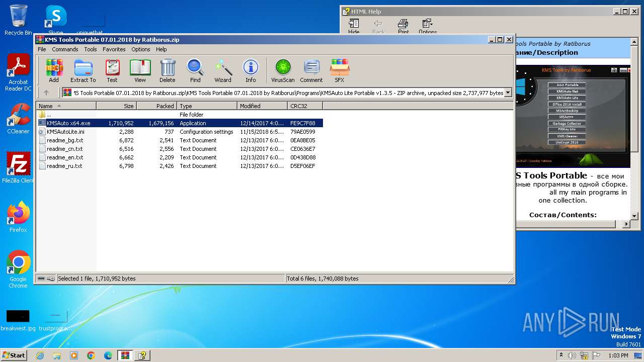Click Print icon in HTML Help window
The height and width of the screenshot is (362, 644).
(403, 26)
